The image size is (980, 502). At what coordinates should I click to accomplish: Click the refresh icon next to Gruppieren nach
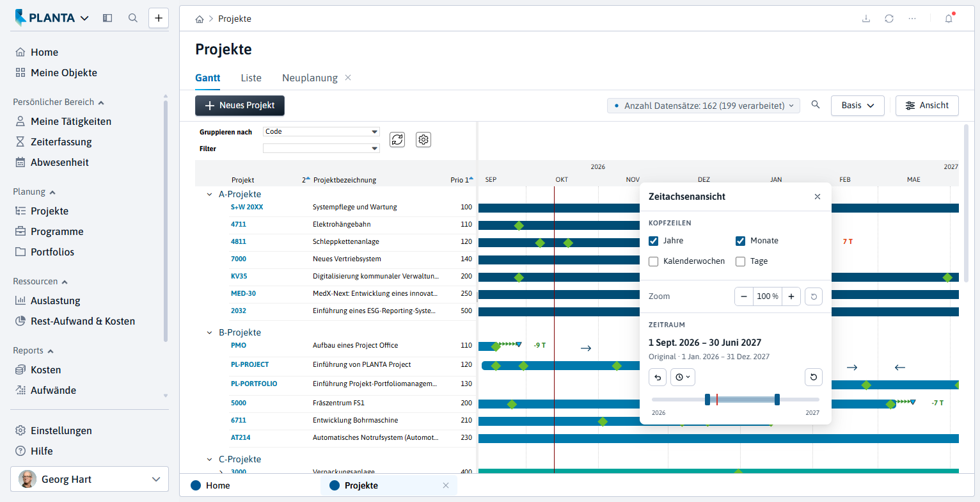coord(397,140)
